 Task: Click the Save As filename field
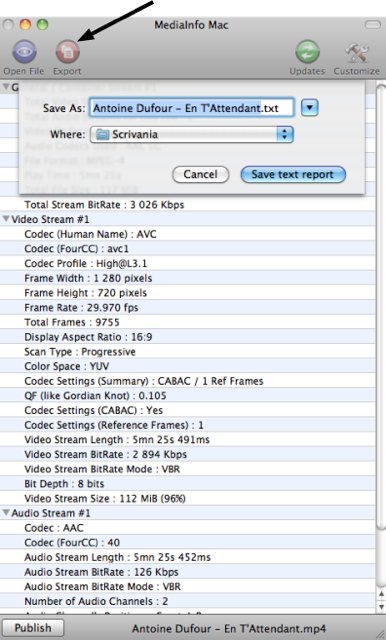pos(191,108)
